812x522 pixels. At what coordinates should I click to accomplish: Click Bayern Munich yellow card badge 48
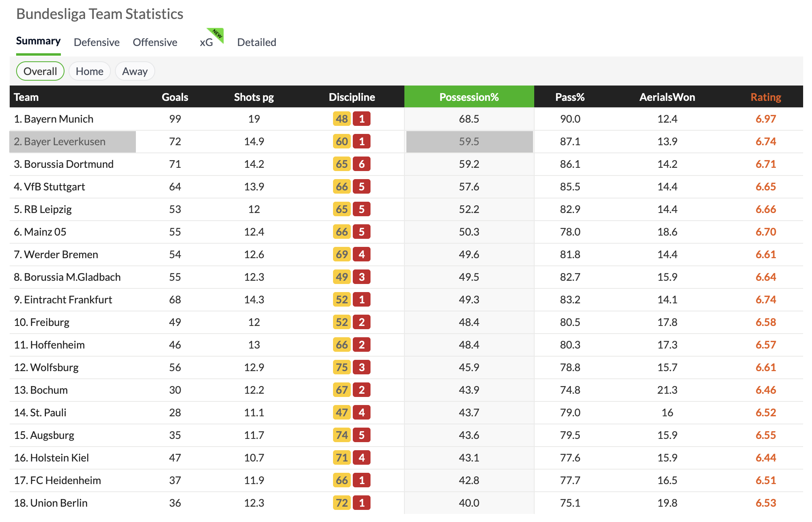coord(341,119)
